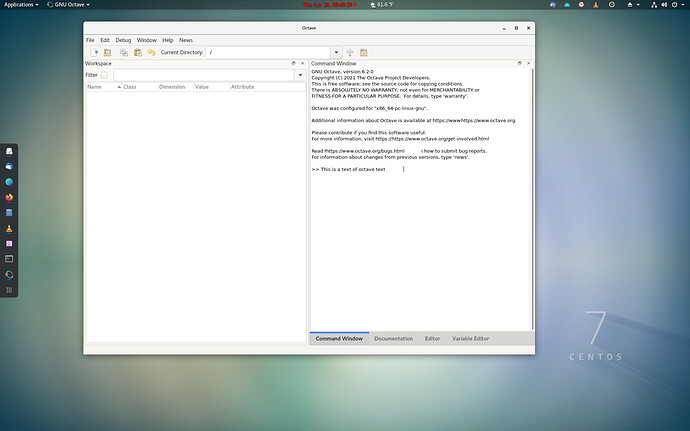The height and width of the screenshot is (431, 690).
Task: Open the News menu
Action: (x=186, y=40)
